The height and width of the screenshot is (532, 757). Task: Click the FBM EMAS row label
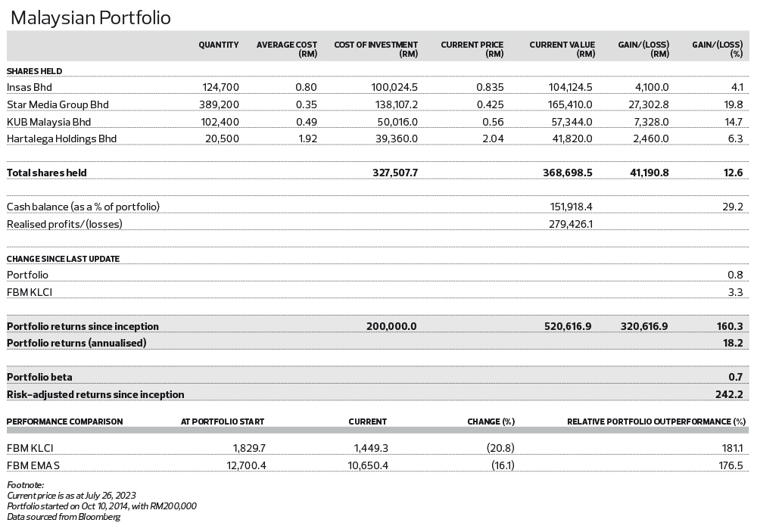32,465
